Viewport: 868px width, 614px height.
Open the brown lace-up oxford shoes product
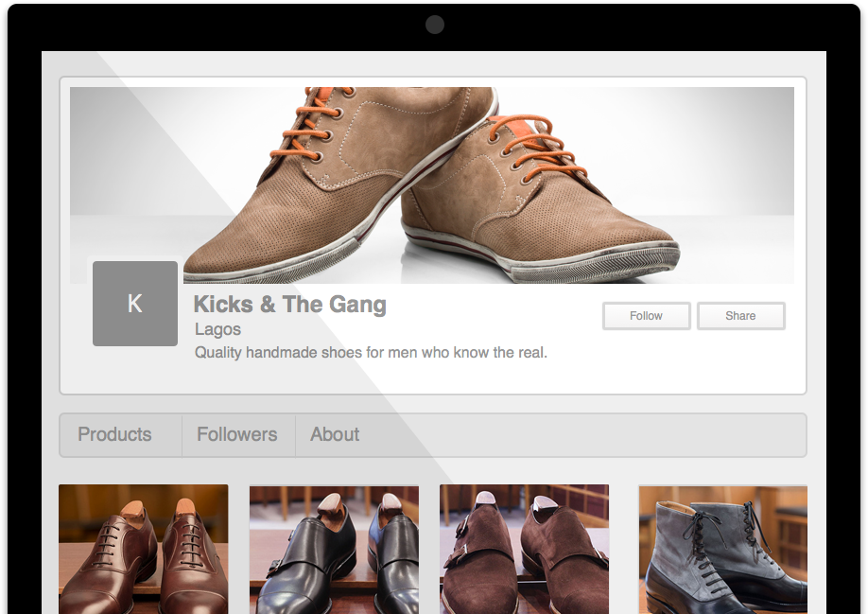144,550
